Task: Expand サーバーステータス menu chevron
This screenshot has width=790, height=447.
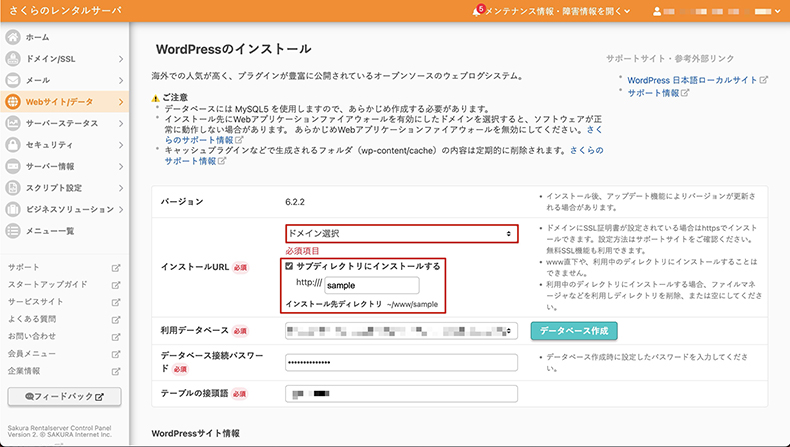Action: point(121,123)
